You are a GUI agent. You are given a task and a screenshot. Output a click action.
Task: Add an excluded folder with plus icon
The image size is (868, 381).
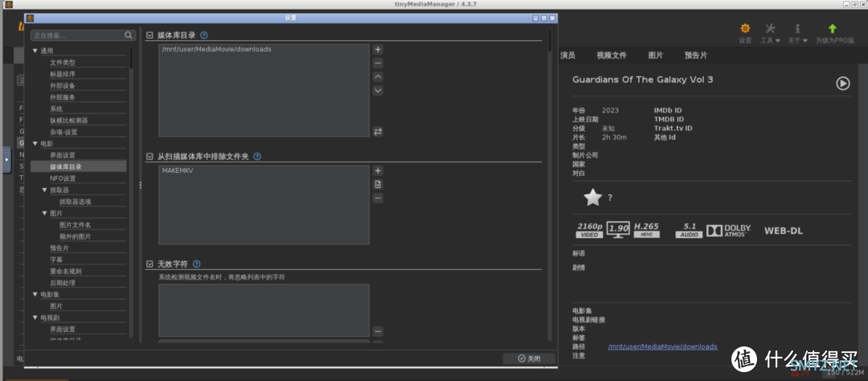pos(378,170)
